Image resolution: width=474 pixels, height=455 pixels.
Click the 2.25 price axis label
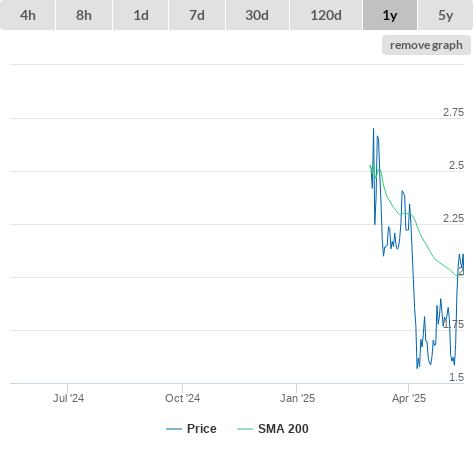pos(453,218)
